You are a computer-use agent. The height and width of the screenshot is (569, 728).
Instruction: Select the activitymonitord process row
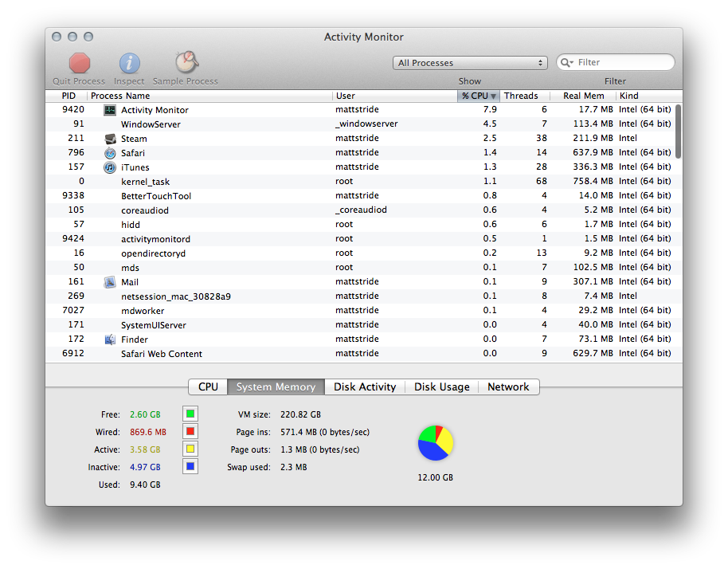[360, 239]
